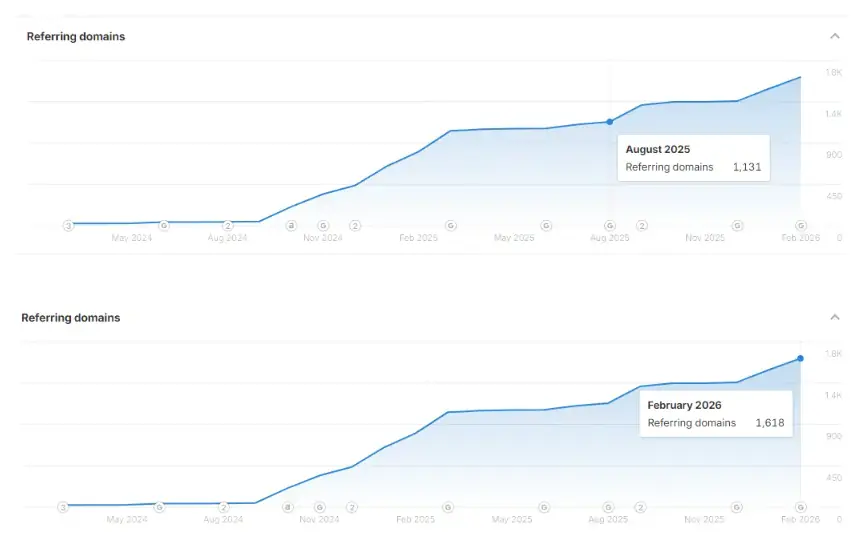Click the lower Referring domains heading

click(71, 318)
